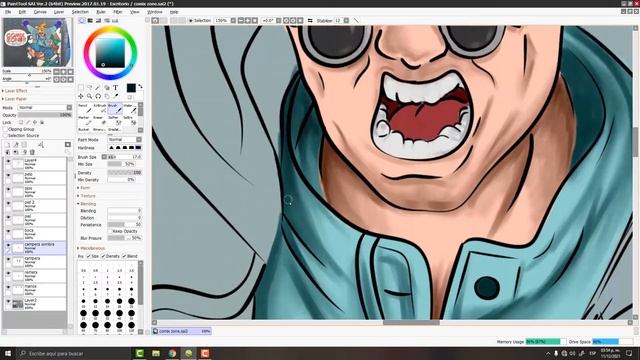The height and width of the screenshot is (360, 640).
Task: Choose the AirBrush tool
Action: click(x=100, y=108)
